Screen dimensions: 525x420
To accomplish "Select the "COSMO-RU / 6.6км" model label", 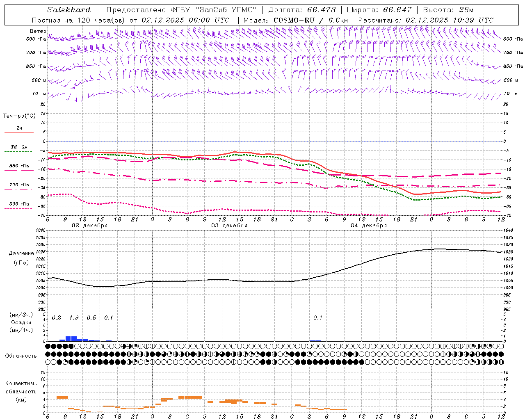I will point(310,20).
